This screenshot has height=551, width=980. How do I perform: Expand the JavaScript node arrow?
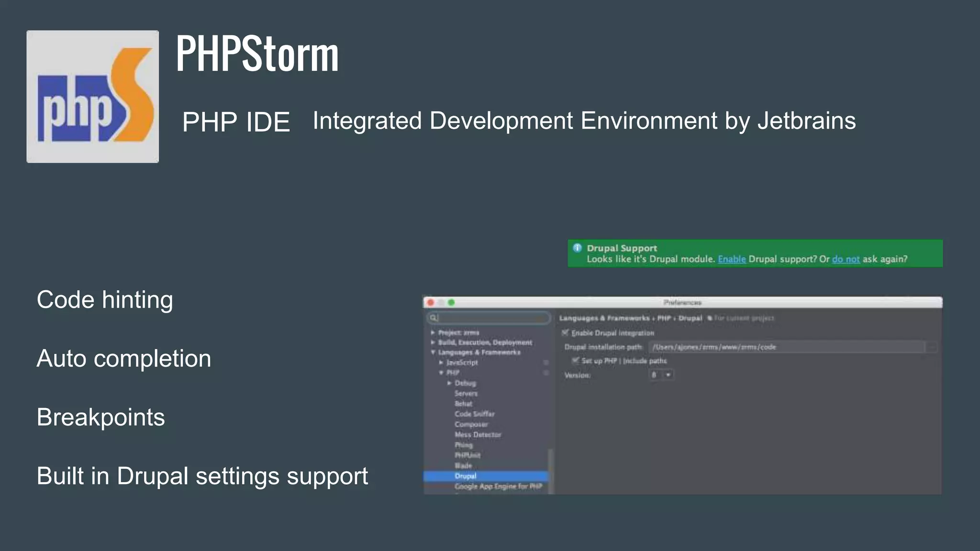[441, 363]
